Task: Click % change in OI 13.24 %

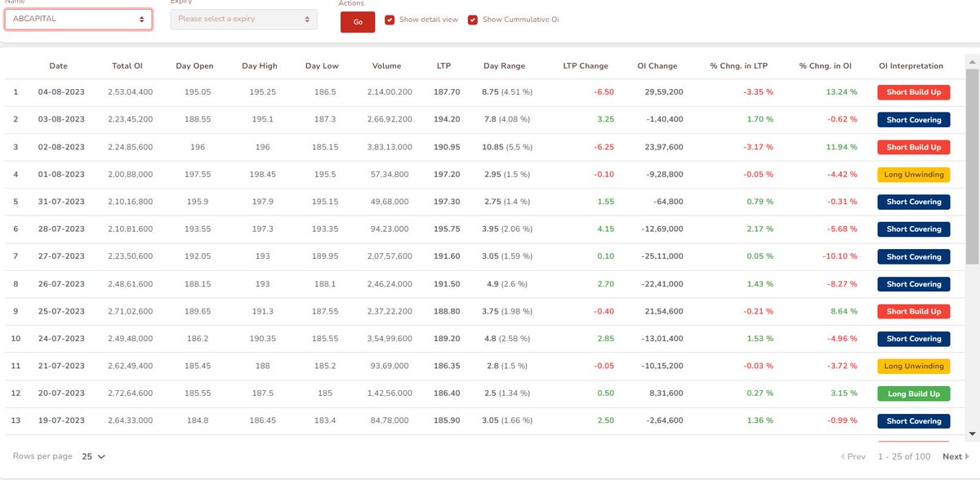Action: pyautogui.click(x=841, y=92)
